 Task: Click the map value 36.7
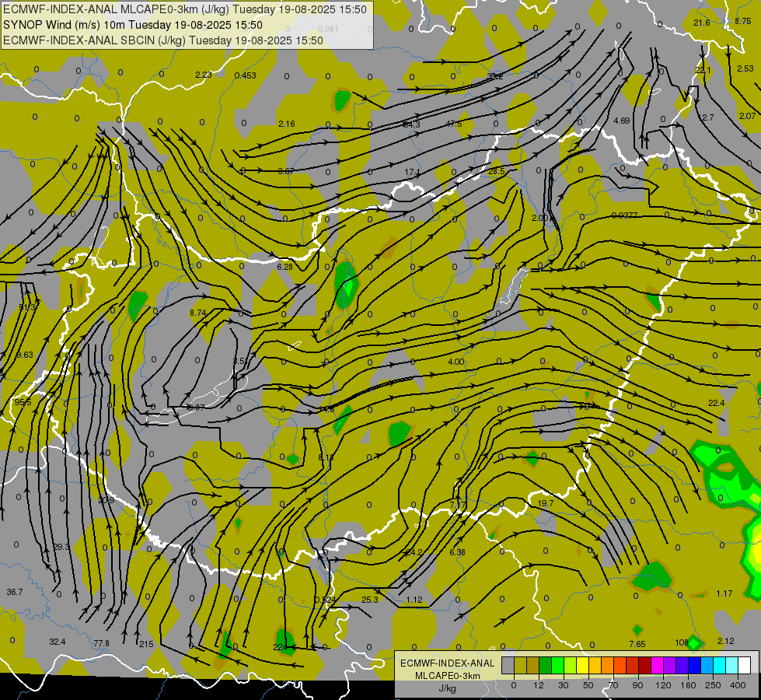(15, 592)
